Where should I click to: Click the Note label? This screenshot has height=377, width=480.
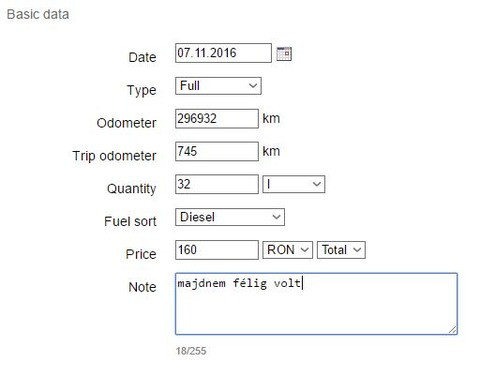click(142, 287)
